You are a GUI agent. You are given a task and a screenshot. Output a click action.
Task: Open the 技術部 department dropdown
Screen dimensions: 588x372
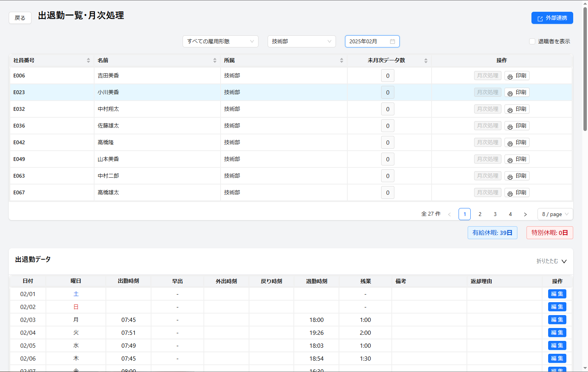click(302, 41)
